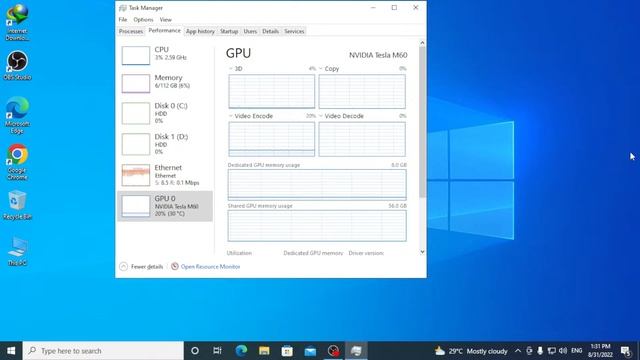Click the GPU pane vertical scrollbar thumb

[422, 122]
